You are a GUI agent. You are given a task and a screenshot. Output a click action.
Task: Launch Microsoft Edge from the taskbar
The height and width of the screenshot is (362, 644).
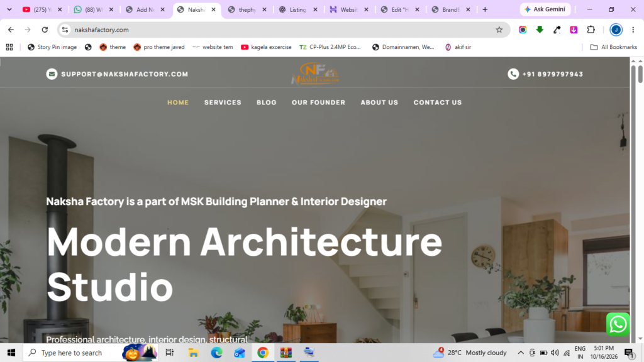216,353
